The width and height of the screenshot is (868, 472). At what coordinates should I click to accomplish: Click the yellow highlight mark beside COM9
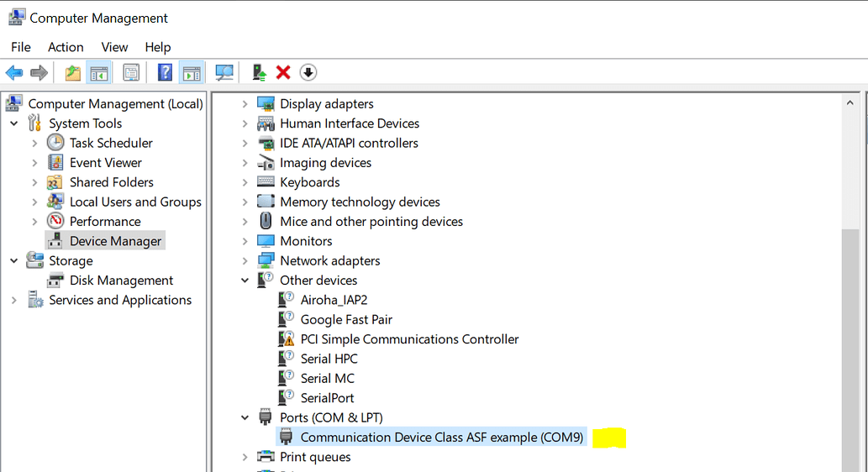(609, 438)
